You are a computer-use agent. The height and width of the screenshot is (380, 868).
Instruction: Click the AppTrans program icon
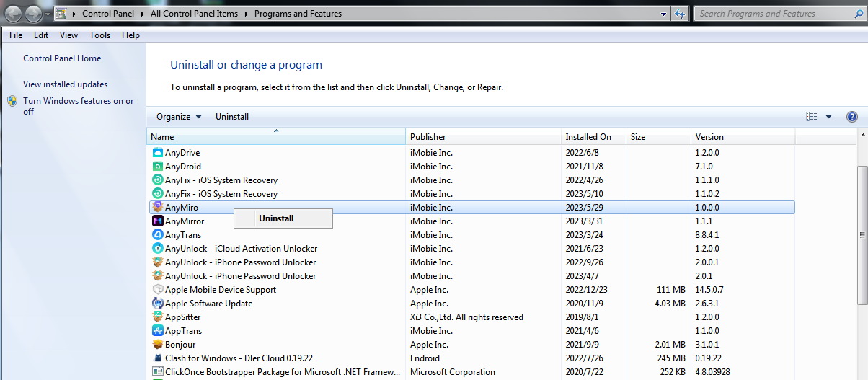click(x=158, y=331)
